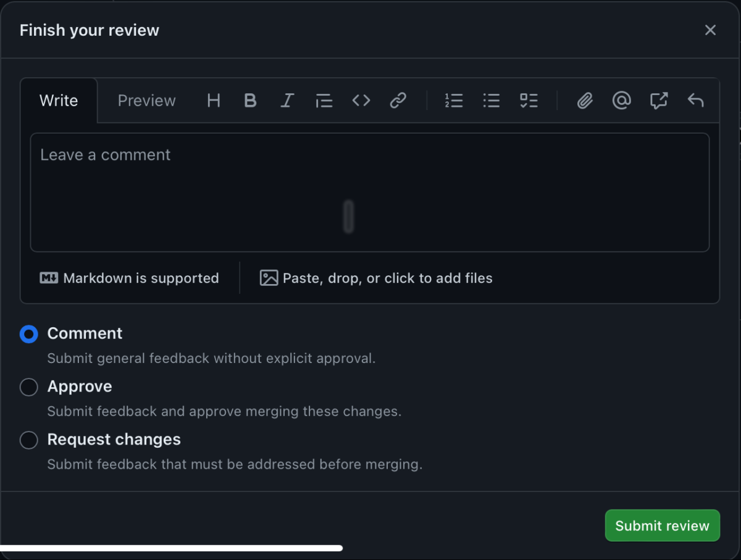This screenshot has height=560, width=741.
Task: Reference an issue or pull request
Action: click(658, 101)
